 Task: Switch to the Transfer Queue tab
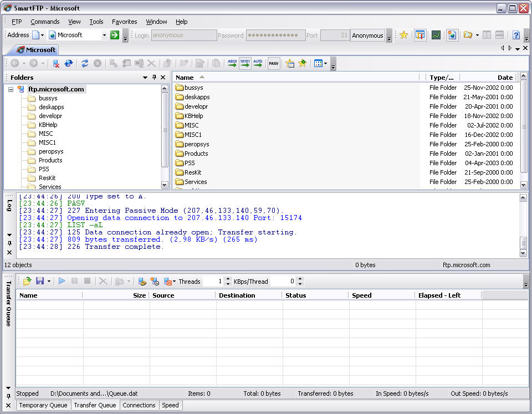click(x=95, y=405)
